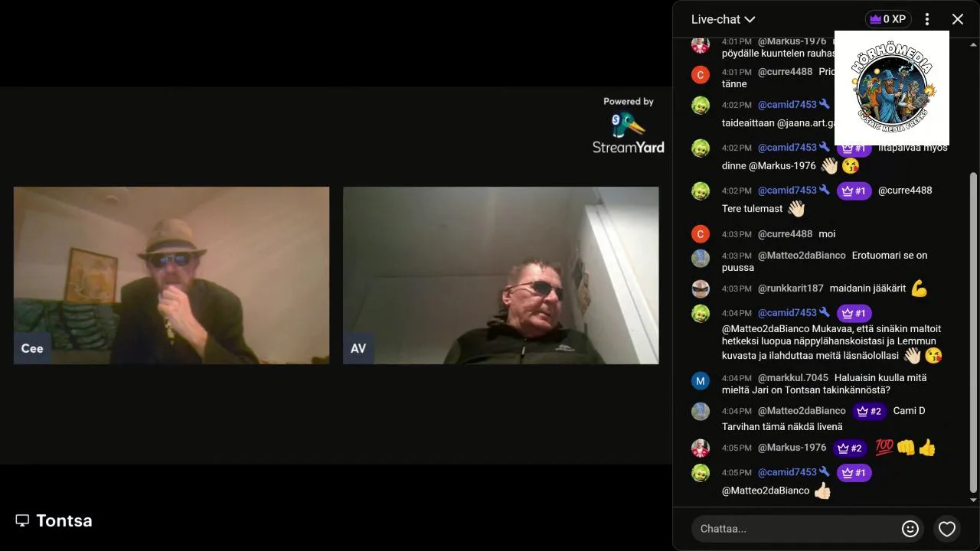Image resolution: width=980 pixels, height=551 pixels.
Task: Open @curre4488 avatar next to 'moi' message
Action: tap(701, 234)
